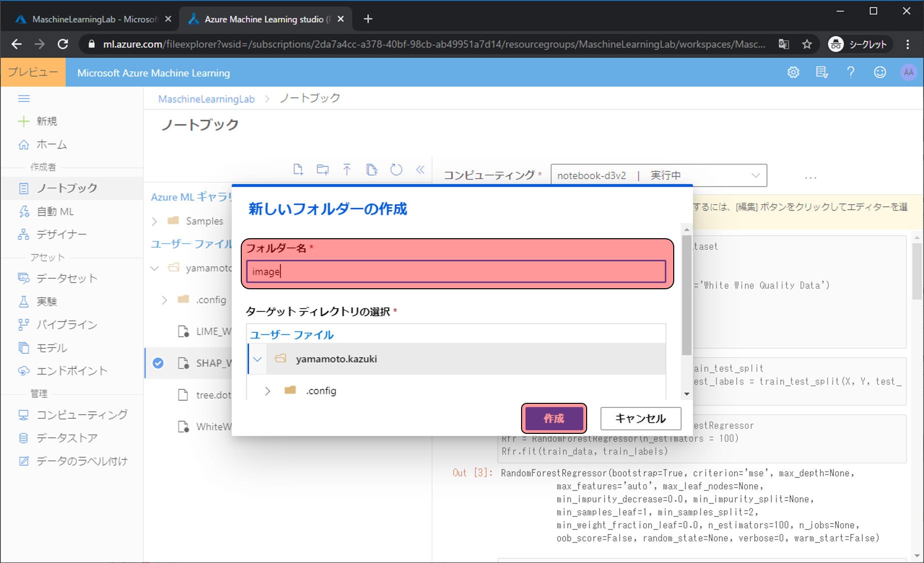
Task: Click the フォルダー名 text field
Action: (x=455, y=272)
